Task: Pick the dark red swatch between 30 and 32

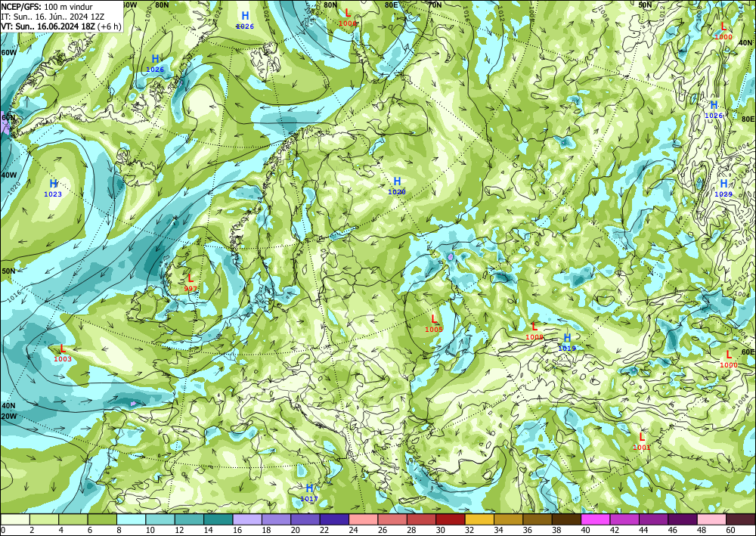Action: point(451,519)
